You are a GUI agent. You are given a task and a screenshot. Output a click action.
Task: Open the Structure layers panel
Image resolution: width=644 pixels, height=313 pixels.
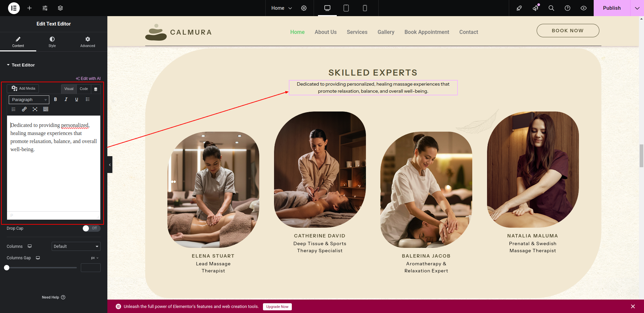60,8
